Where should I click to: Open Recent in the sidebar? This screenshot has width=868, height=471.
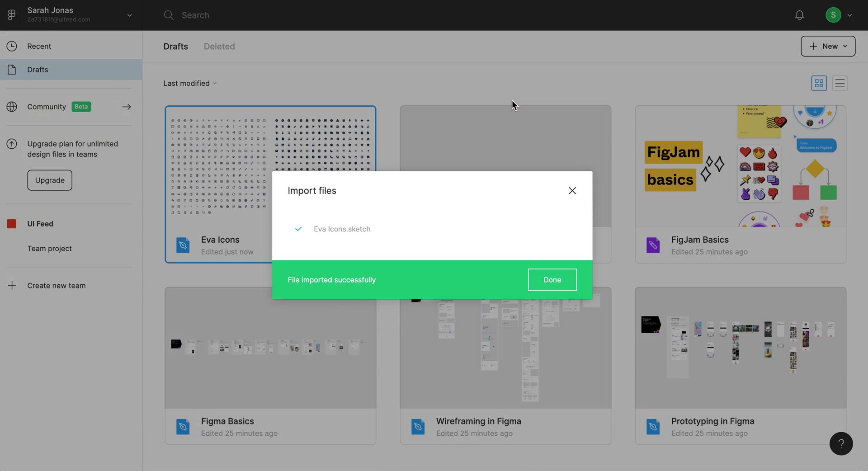coord(71,46)
